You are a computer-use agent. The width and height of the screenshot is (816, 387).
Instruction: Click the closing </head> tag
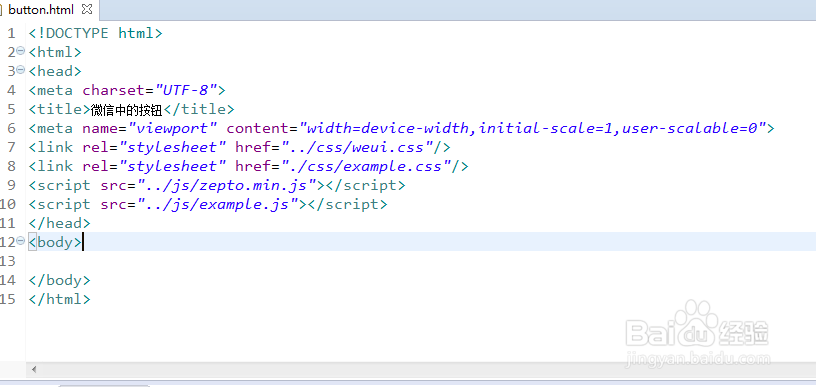click(59, 224)
